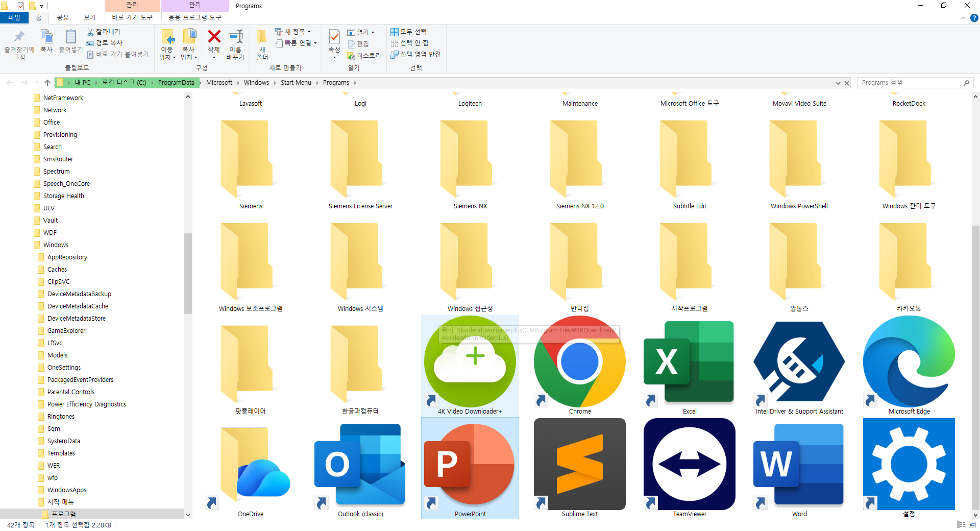This screenshot has width=980, height=531.
Task: Select the TeamViewer shortcut icon
Action: coord(690,464)
